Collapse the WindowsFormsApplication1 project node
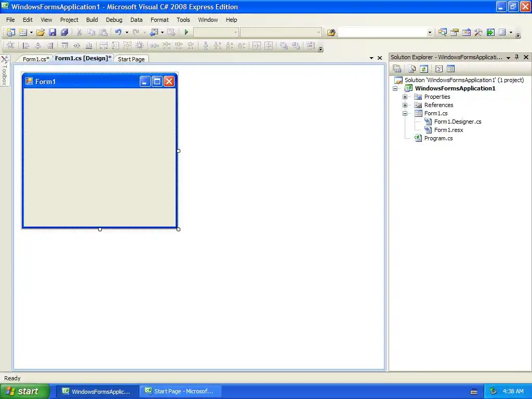 coord(395,88)
